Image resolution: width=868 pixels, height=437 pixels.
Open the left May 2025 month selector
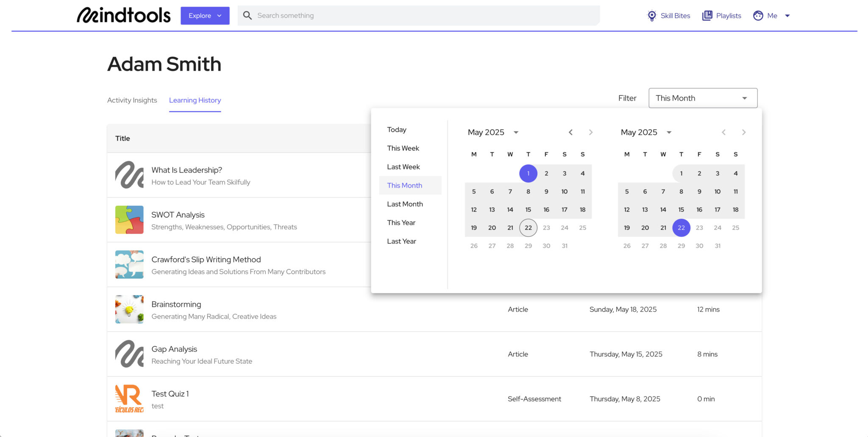pos(493,132)
